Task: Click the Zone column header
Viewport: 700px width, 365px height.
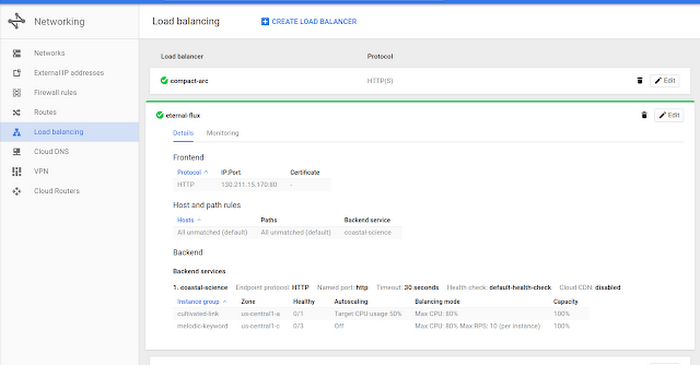Action: tap(248, 302)
